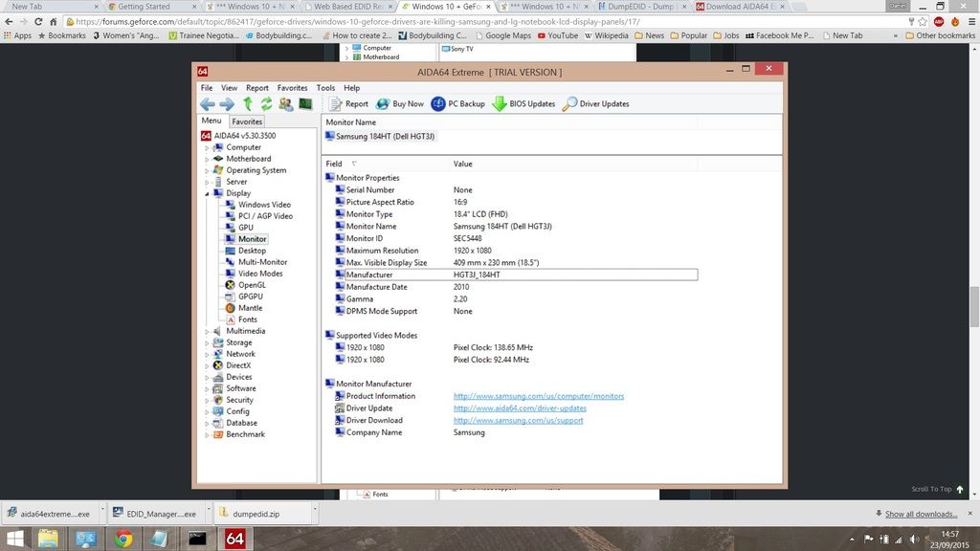Switch to the DumpEDID browser tab

(x=640, y=7)
